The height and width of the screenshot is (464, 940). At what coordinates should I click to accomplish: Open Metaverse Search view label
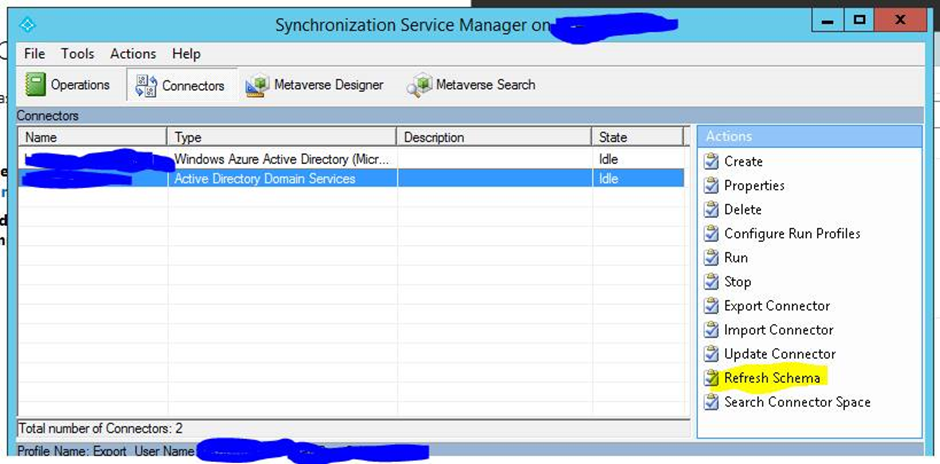click(486, 85)
